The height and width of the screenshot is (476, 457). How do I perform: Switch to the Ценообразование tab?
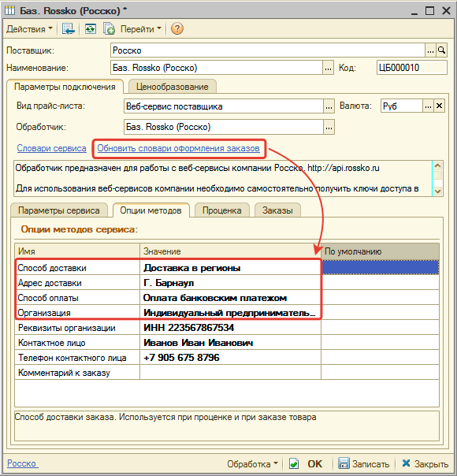point(173,87)
